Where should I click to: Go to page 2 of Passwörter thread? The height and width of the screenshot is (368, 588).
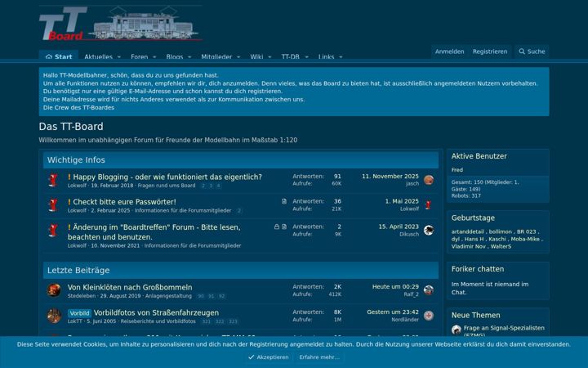[x=238, y=211]
